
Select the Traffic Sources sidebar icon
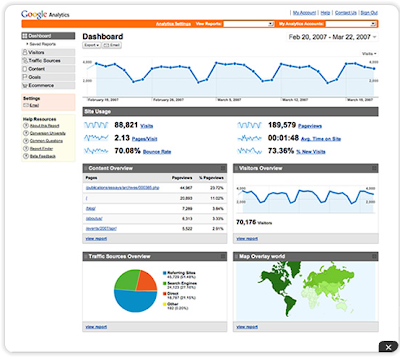tap(25, 61)
